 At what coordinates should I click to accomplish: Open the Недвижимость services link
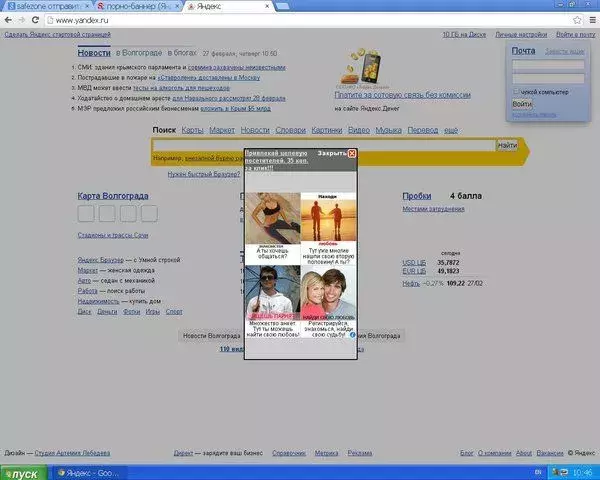pyautogui.click(x=98, y=301)
